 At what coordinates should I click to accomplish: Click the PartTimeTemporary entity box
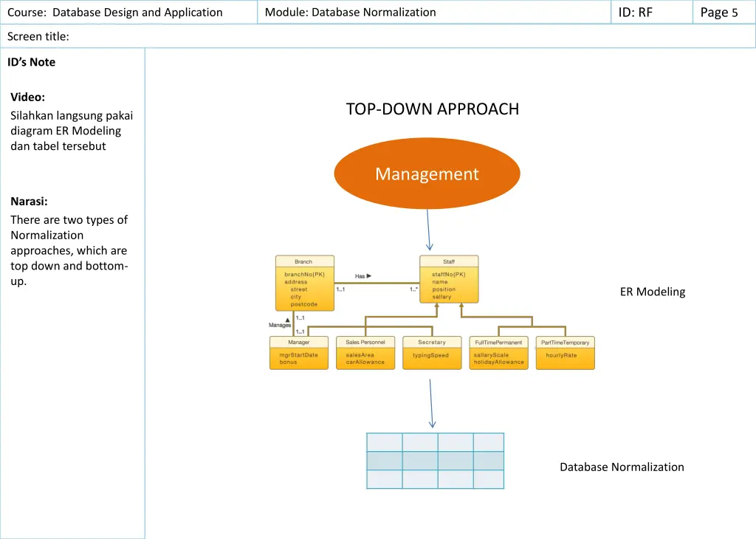tap(565, 353)
